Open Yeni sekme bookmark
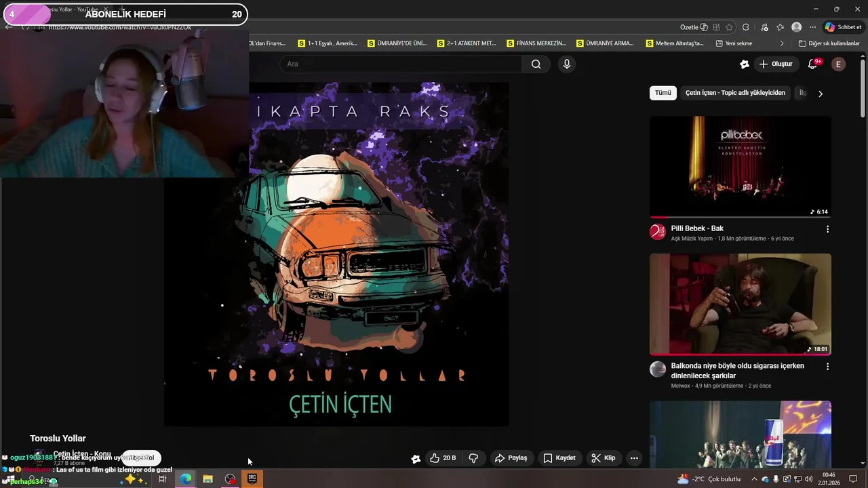This screenshot has height=488, width=868. pos(734,43)
